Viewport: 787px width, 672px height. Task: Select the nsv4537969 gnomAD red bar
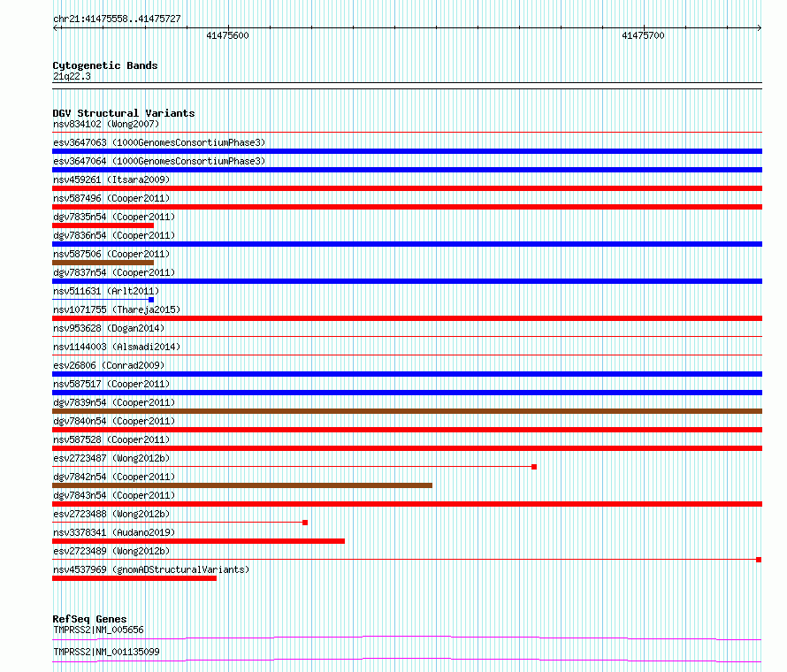(134, 578)
